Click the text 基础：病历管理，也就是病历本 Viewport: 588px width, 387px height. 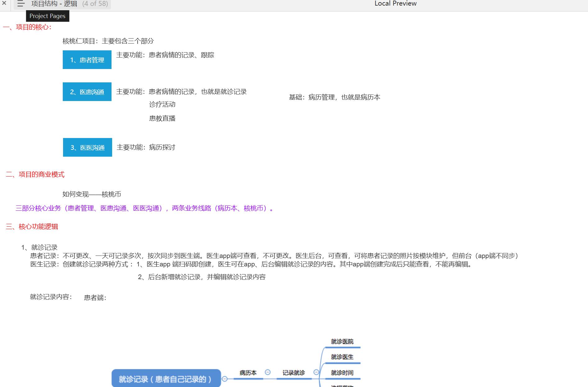click(335, 97)
